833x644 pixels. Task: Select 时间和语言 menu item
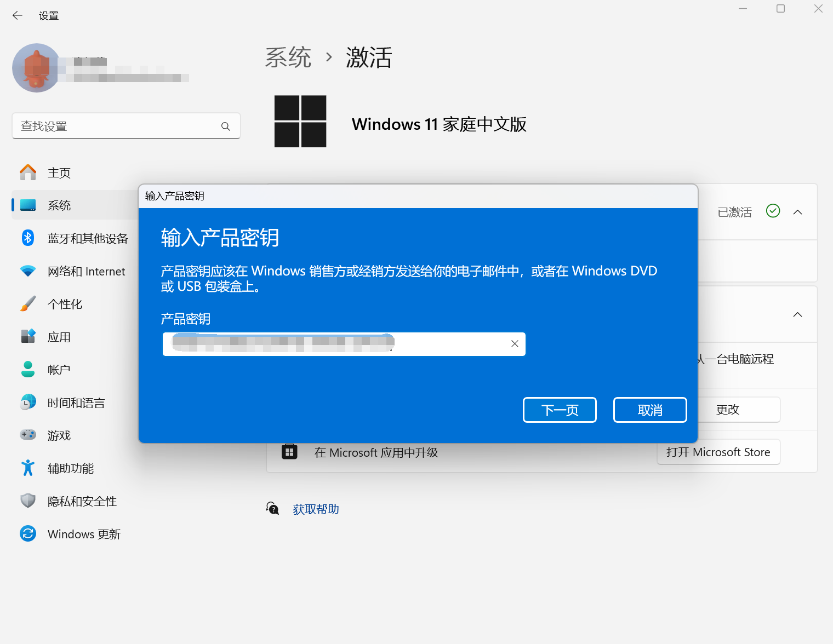[x=76, y=403]
